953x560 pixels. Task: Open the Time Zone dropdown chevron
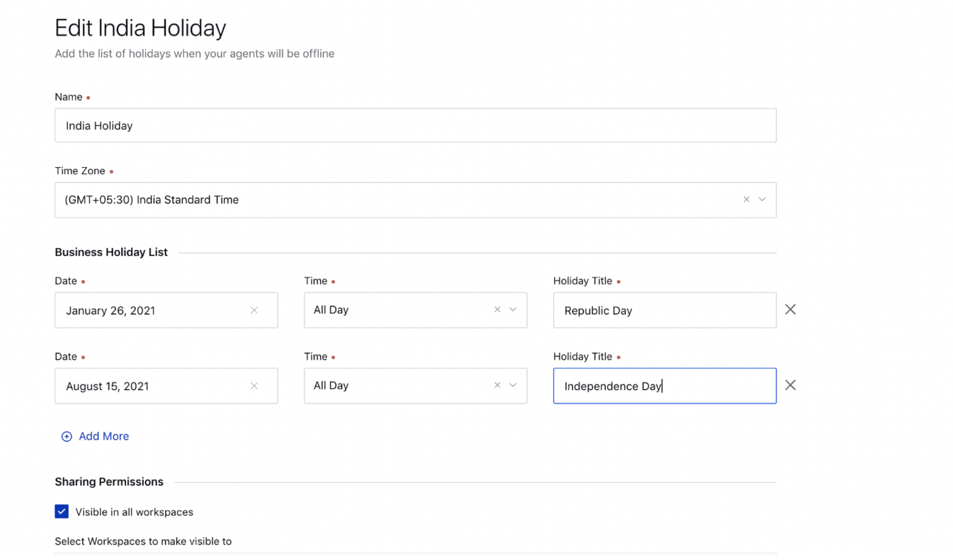tap(762, 200)
